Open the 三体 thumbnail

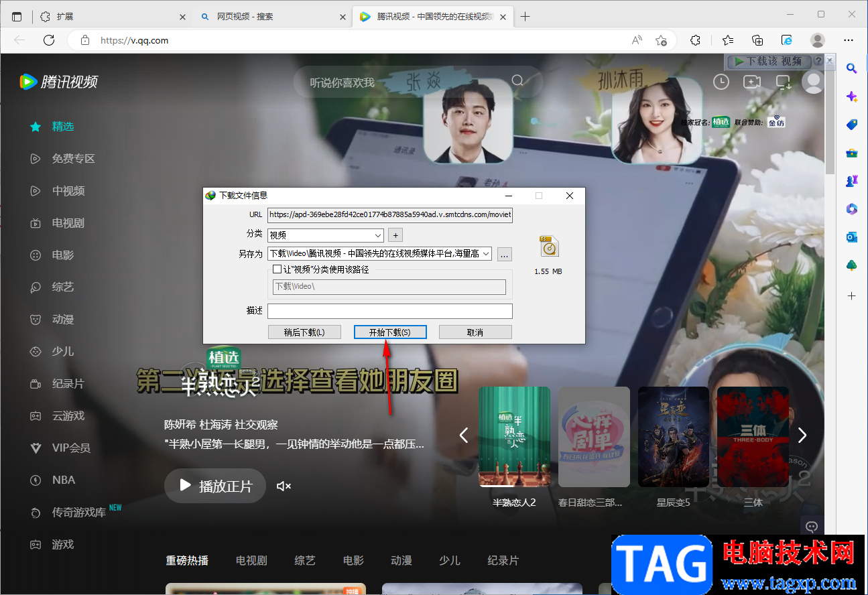[x=753, y=437]
